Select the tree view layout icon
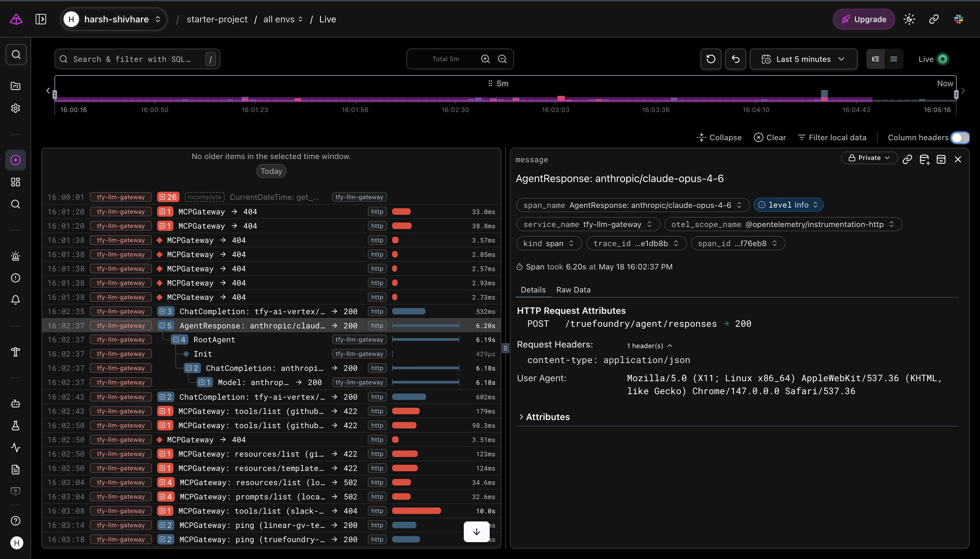This screenshot has width=980, height=559. click(x=876, y=59)
